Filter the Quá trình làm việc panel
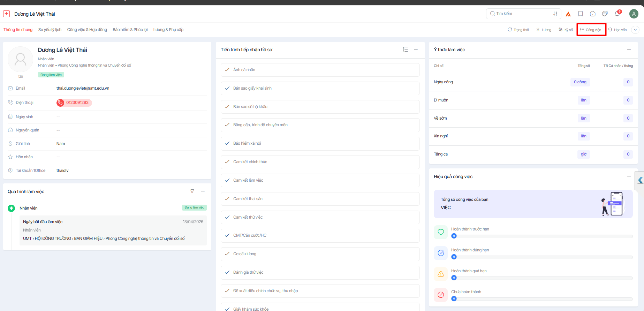 (192, 191)
